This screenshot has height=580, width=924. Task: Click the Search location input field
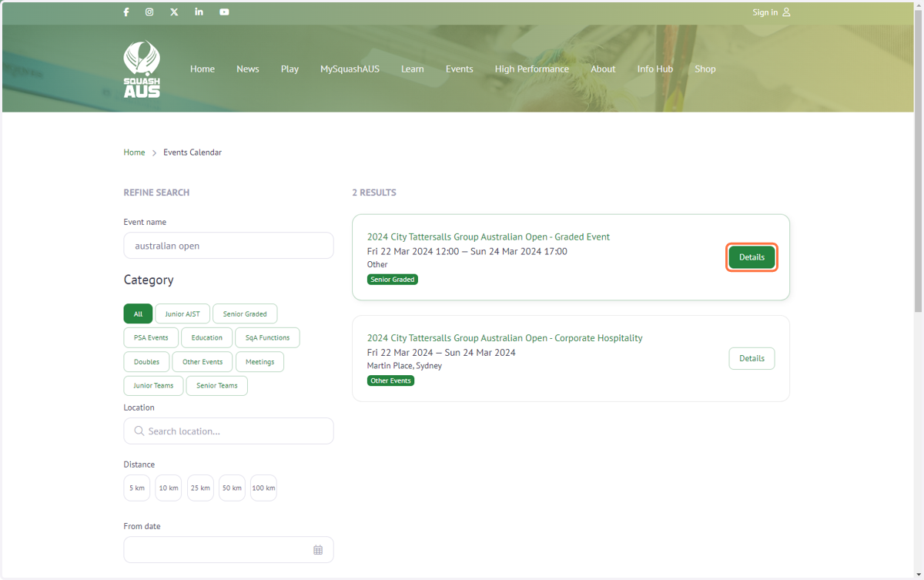coord(229,431)
